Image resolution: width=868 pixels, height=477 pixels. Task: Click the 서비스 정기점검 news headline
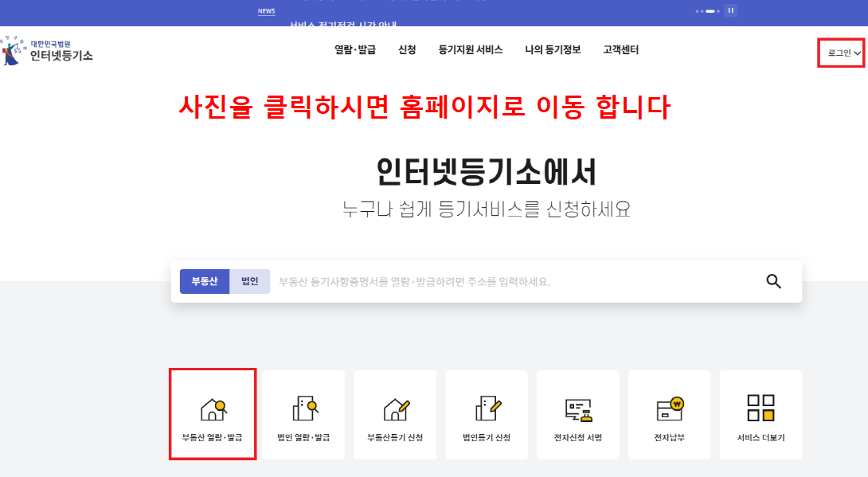pyautogui.click(x=343, y=24)
